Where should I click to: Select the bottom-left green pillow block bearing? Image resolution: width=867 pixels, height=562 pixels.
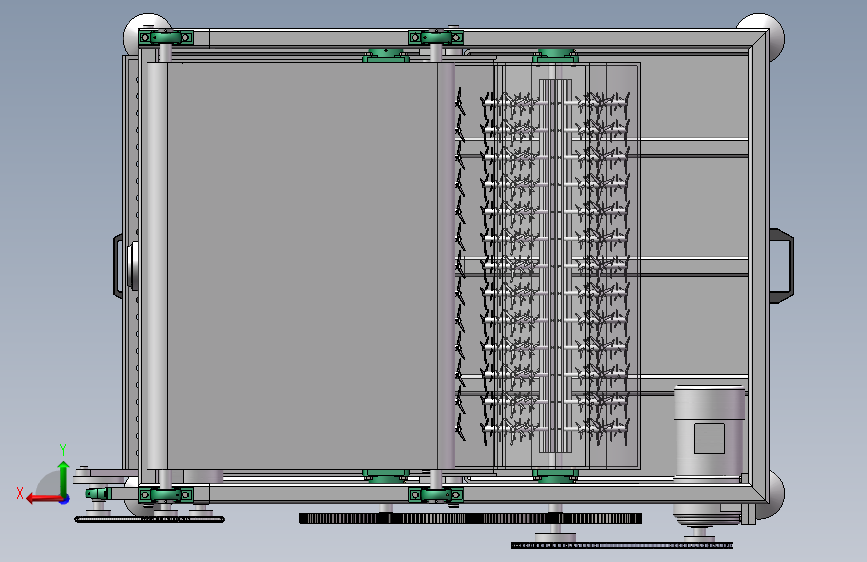pyautogui.click(x=166, y=495)
